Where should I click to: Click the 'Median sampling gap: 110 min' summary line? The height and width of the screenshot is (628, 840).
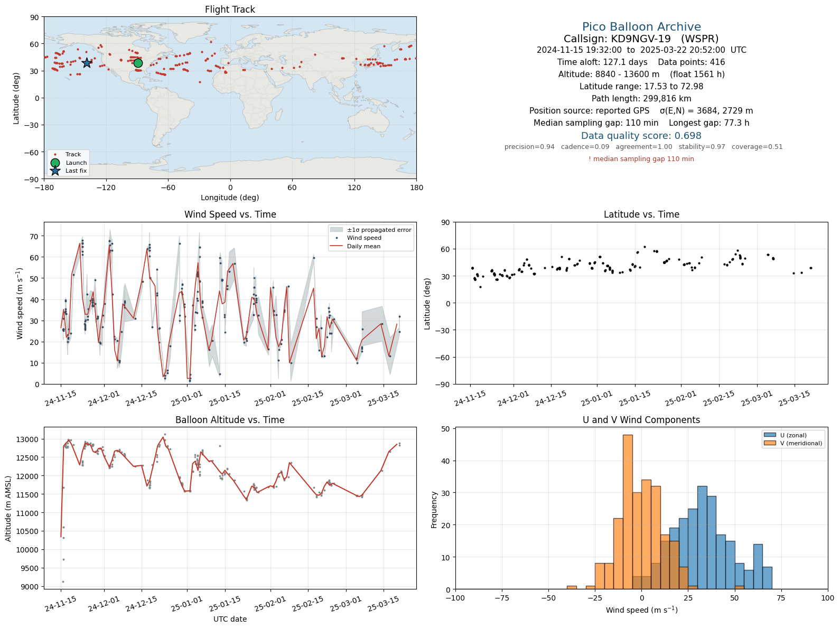coord(641,123)
